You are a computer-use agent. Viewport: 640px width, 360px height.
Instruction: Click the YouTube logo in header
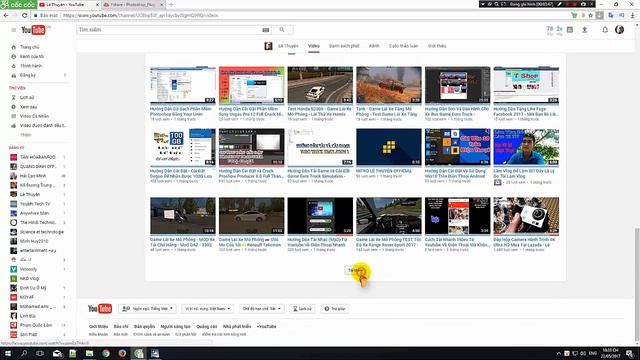coord(33,30)
